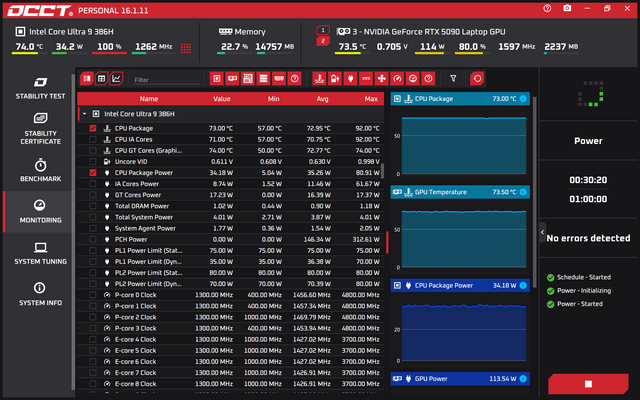Open CPU core grid view icon
The height and width of the screenshot is (400, 640).
(186, 49)
